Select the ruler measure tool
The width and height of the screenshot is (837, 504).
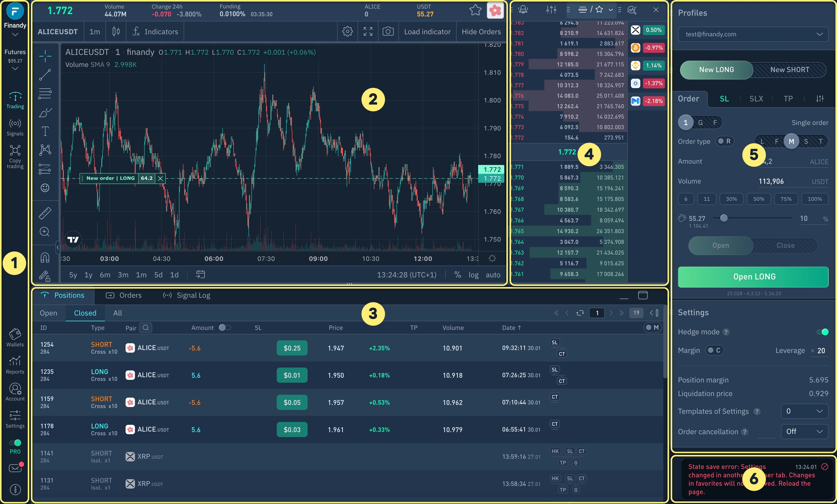coord(45,213)
